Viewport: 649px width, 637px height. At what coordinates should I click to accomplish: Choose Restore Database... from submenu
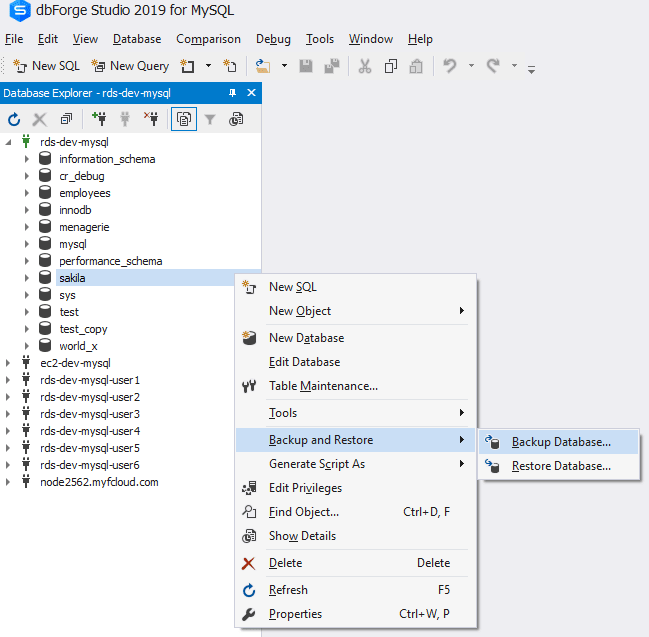[558, 466]
